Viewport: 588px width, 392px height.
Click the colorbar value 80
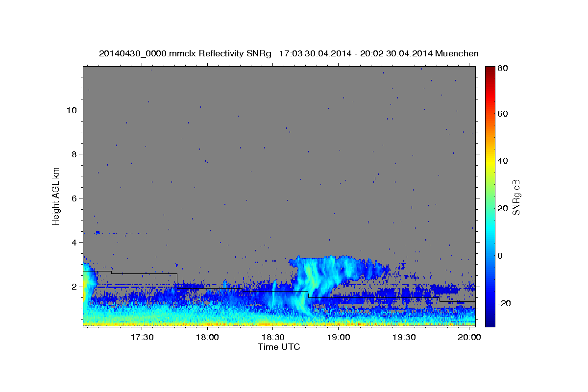(x=503, y=69)
